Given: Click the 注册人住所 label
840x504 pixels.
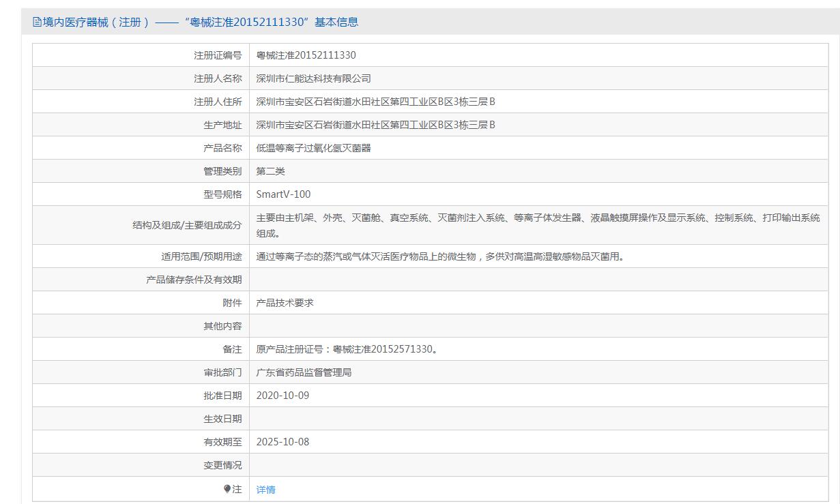Looking at the screenshot, I should coord(218,102).
